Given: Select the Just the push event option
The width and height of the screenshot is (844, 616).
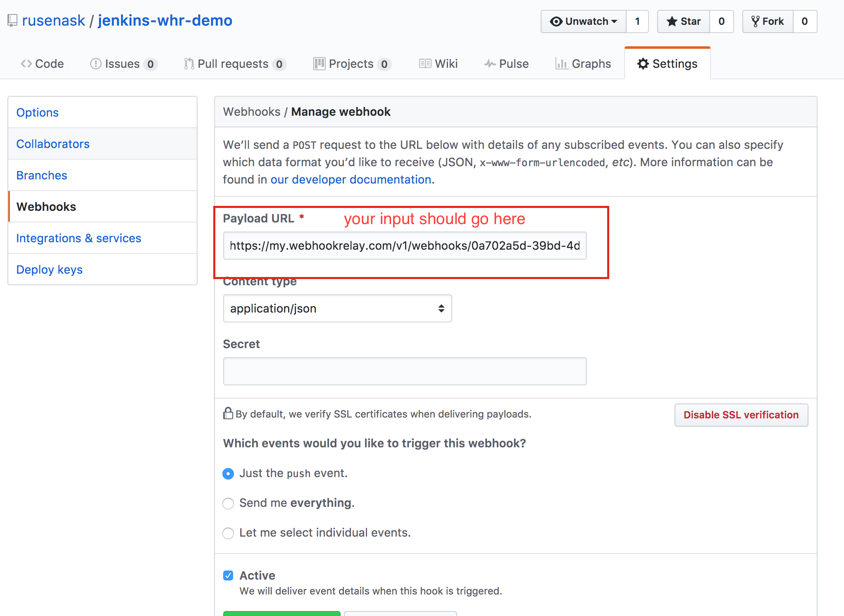Looking at the screenshot, I should click(x=228, y=473).
